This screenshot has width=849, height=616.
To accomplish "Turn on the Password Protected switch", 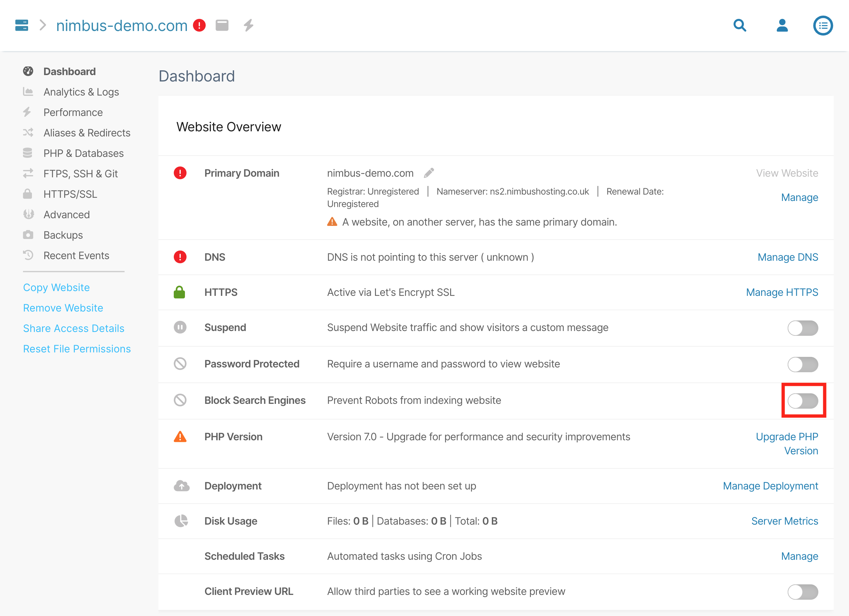I will point(802,364).
